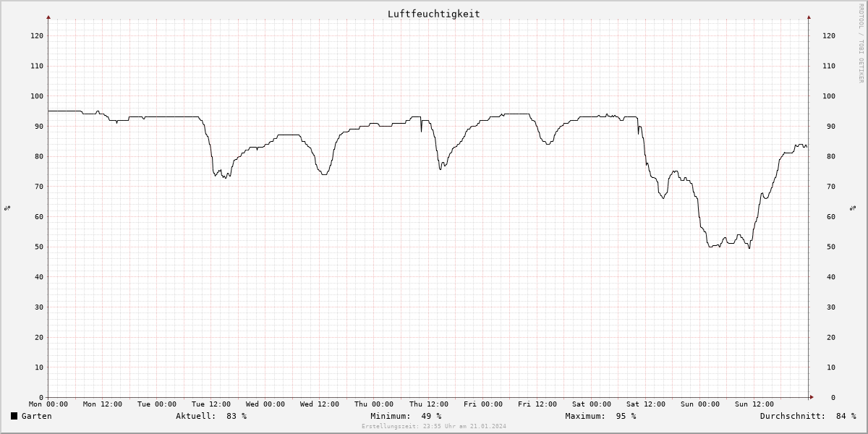Click the 'Wed 12:00' time axis label

tap(320, 404)
